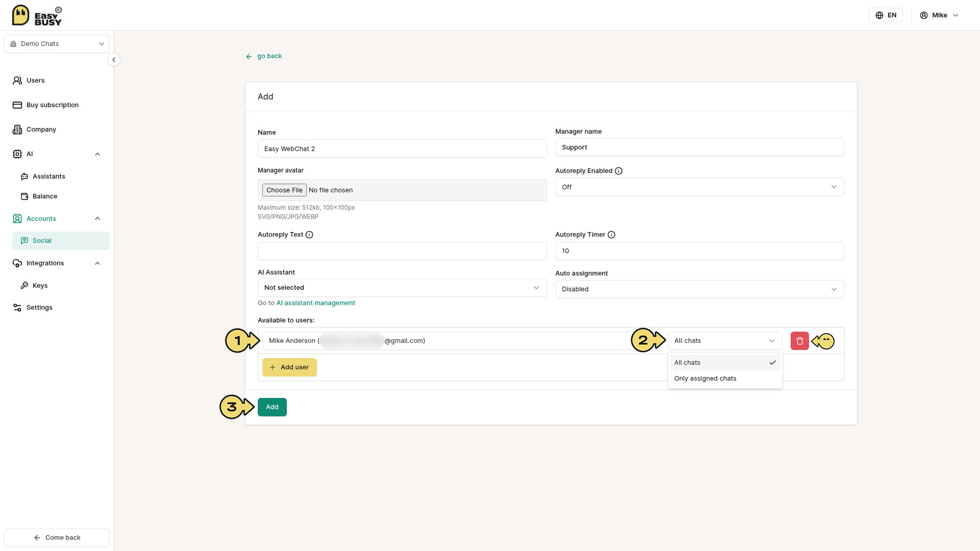980x551 pixels.
Task: Click the Choose File button
Action: 284,190
